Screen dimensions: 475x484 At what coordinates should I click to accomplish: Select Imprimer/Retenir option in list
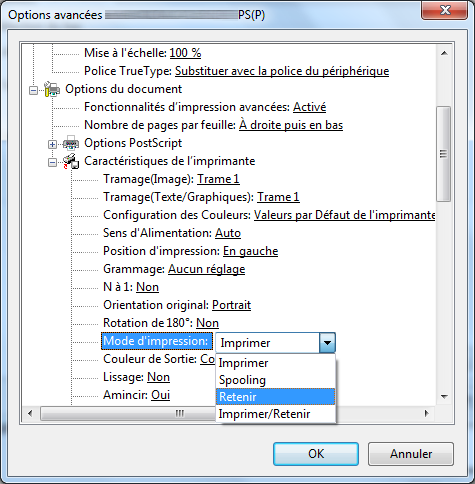[x=275, y=414]
